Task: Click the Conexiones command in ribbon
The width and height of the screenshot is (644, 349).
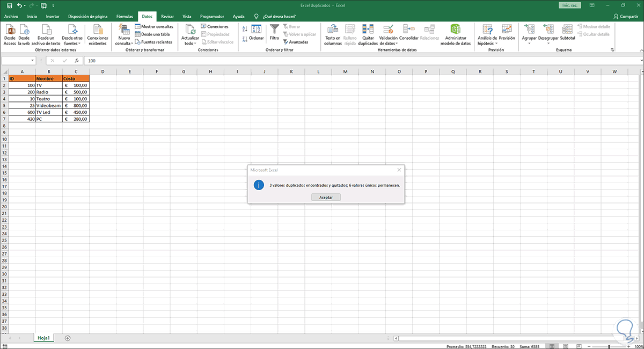Action: 214,26
